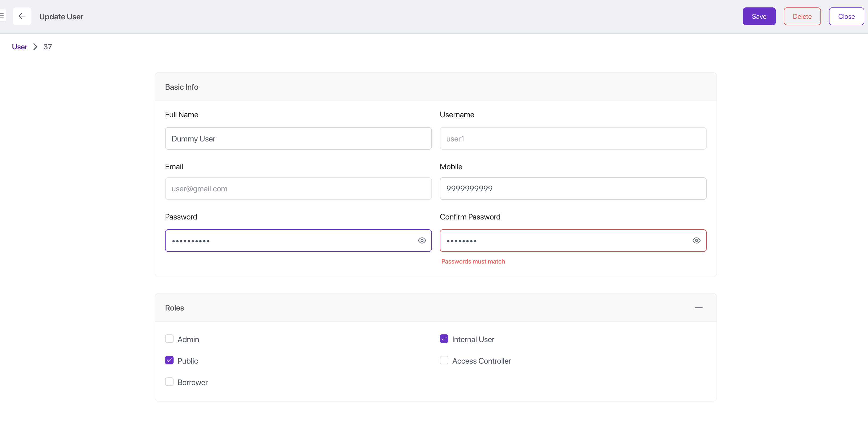The image size is (868, 448).
Task: Click the Close button
Action: [x=846, y=16]
